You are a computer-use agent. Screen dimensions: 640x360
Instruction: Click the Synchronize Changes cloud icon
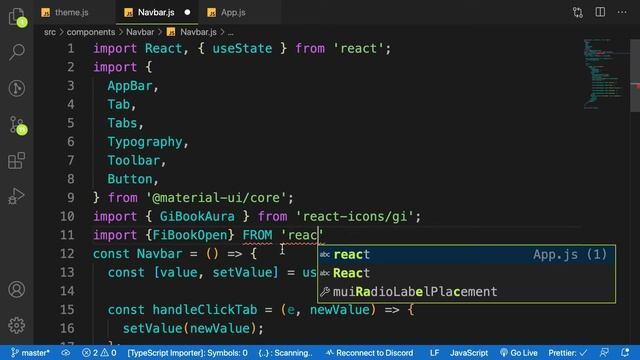(65, 353)
